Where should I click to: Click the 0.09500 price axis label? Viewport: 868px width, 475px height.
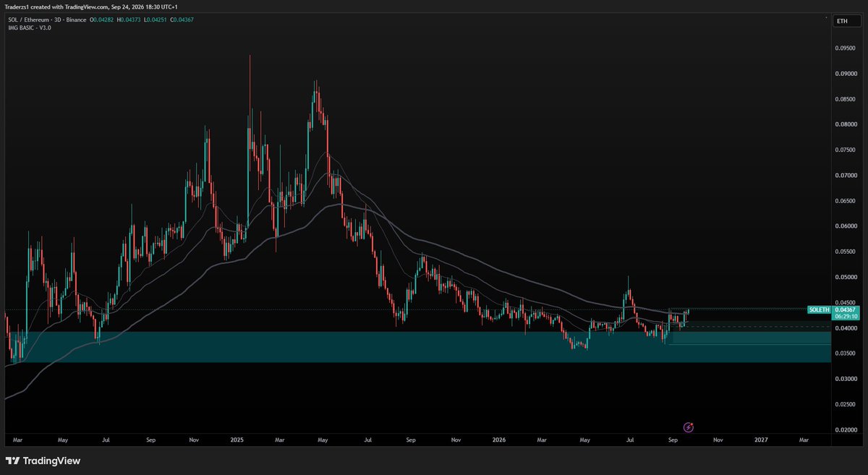(847, 48)
